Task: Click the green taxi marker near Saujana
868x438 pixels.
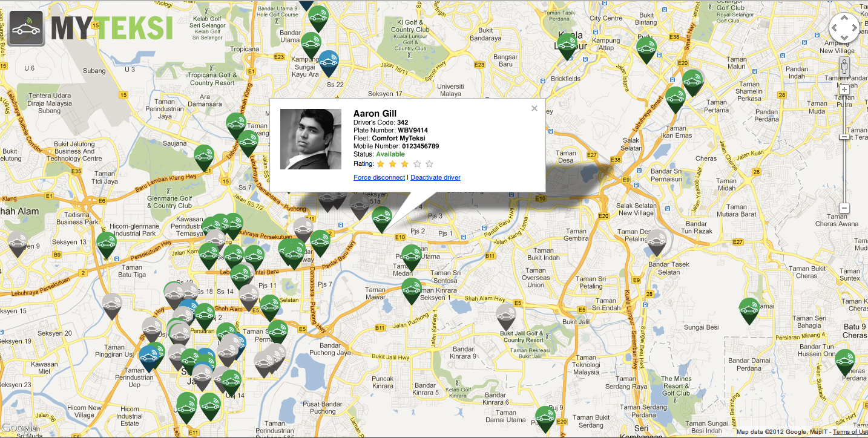Action: coord(204,158)
